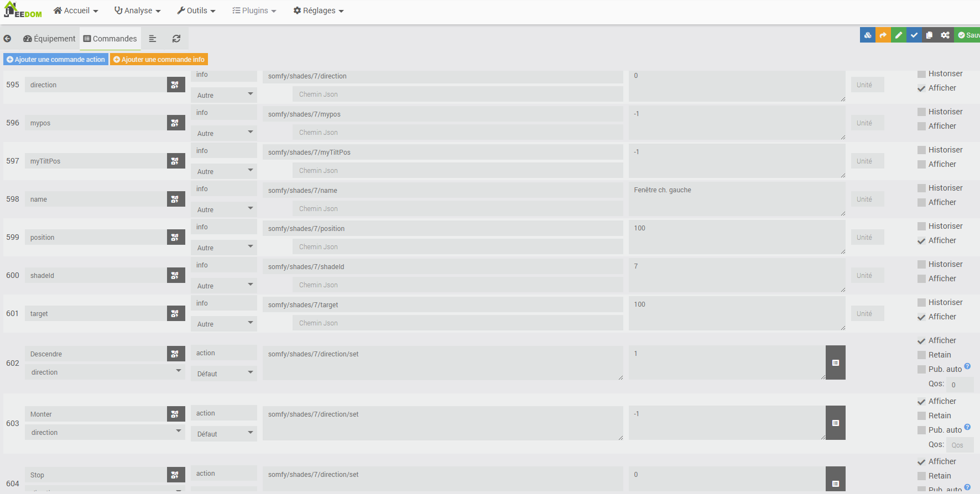This screenshot has height=494, width=980.
Task: Enable Pub. auto for Monter command
Action: [921, 430]
